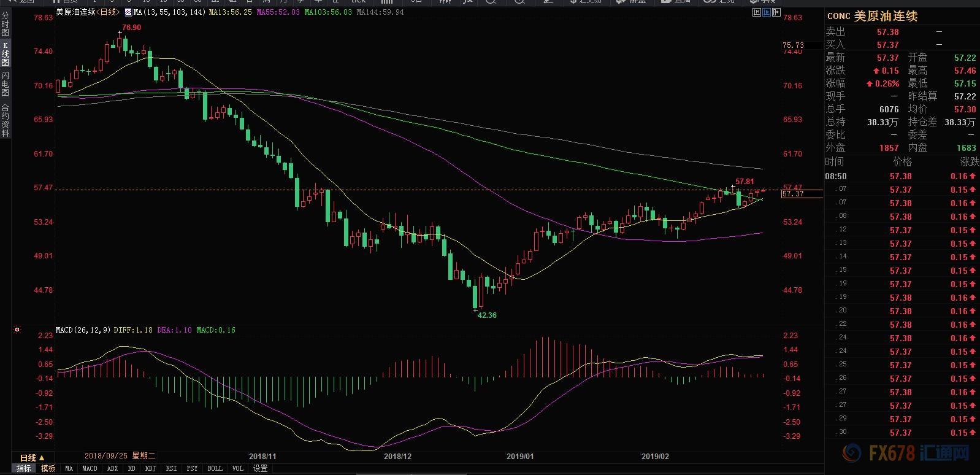Click the 最新 price value
The width and height of the screenshot is (980, 475).
pyautogui.click(x=887, y=58)
